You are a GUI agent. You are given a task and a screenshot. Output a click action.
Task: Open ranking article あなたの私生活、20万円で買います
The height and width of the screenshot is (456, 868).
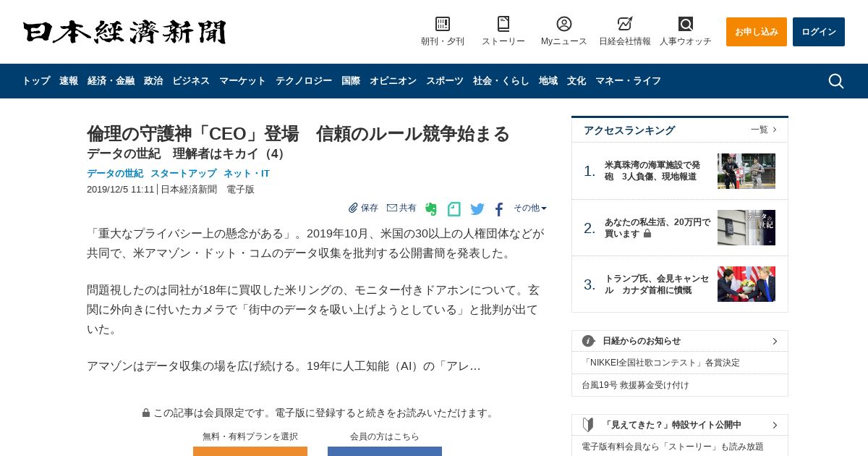658,228
